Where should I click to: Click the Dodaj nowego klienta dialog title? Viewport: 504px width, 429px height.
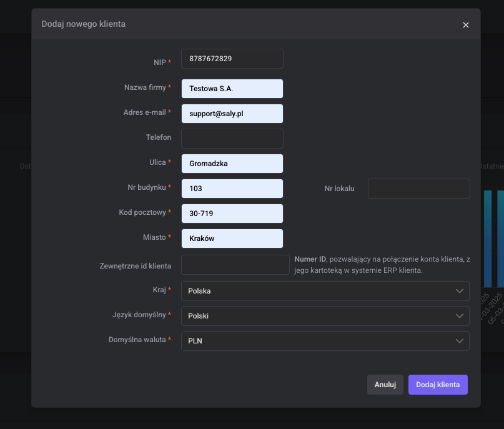coord(83,24)
